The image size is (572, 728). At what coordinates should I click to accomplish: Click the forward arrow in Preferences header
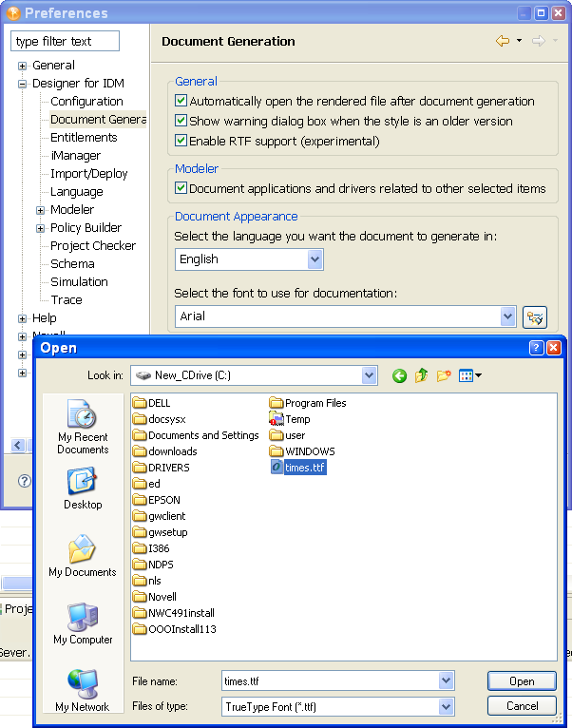538,41
